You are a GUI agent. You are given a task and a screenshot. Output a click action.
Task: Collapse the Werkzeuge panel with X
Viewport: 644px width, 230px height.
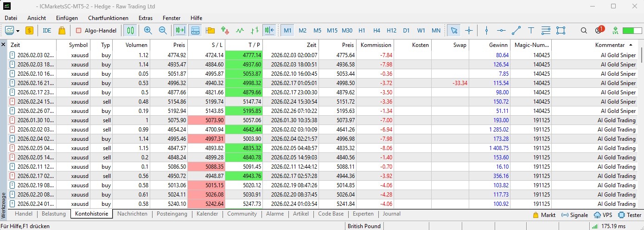click(3, 45)
